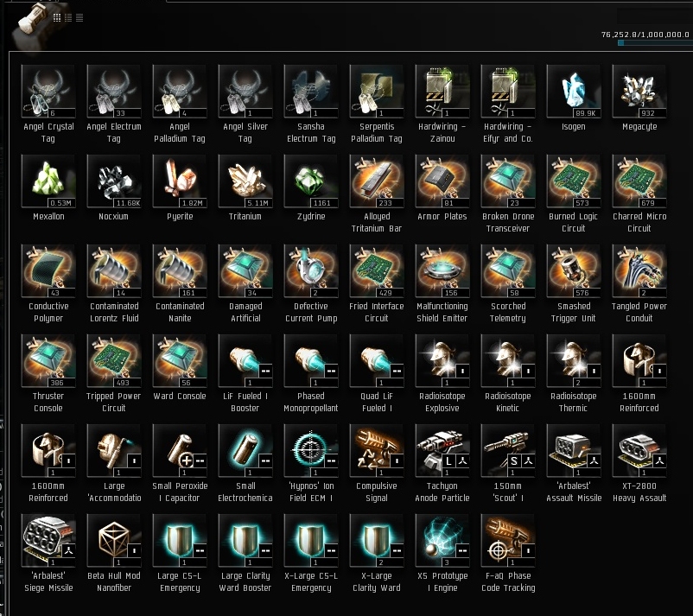Select the Sansha Electrum Tag item
The width and height of the screenshot is (693, 616).
[x=311, y=91]
